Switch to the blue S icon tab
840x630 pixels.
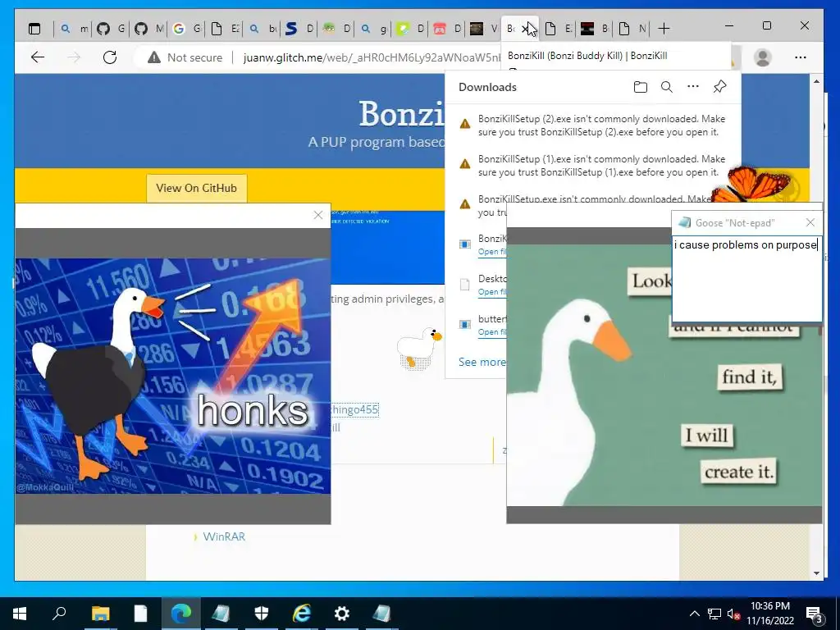299,29
